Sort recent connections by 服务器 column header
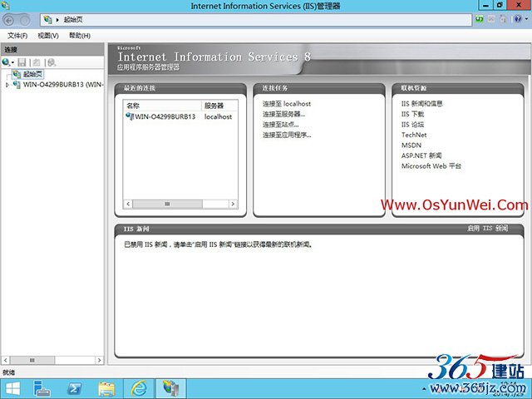532x399 pixels. [x=219, y=106]
